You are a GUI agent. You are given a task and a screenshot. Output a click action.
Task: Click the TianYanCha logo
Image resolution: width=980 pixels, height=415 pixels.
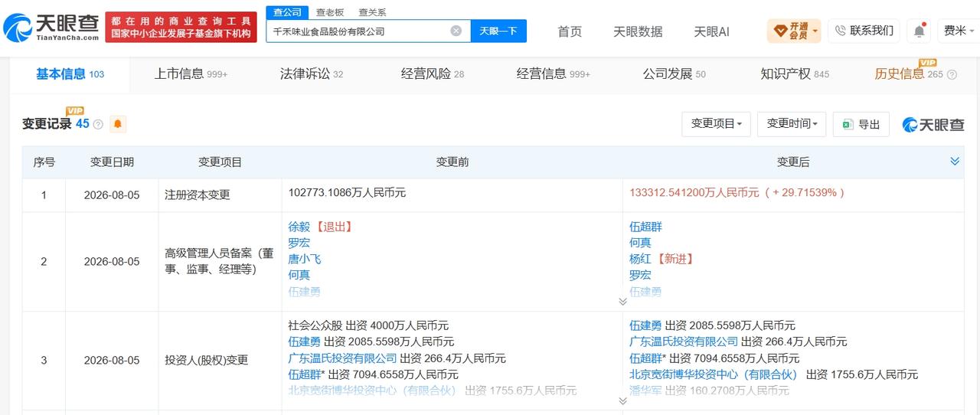pos(51,27)
